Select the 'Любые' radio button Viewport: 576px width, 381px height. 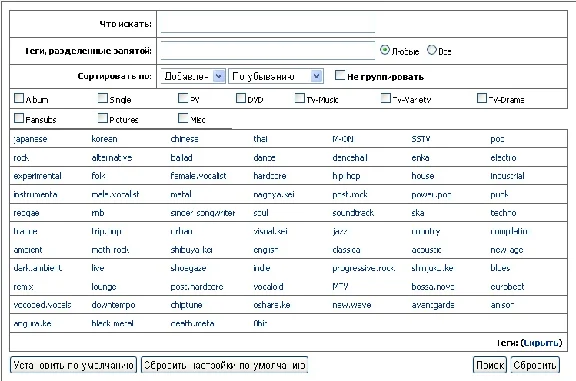[x=385, y=50]
